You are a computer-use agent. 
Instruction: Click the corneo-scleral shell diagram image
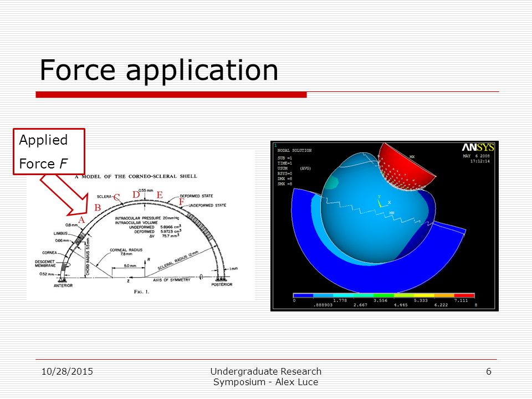[140, 226]
